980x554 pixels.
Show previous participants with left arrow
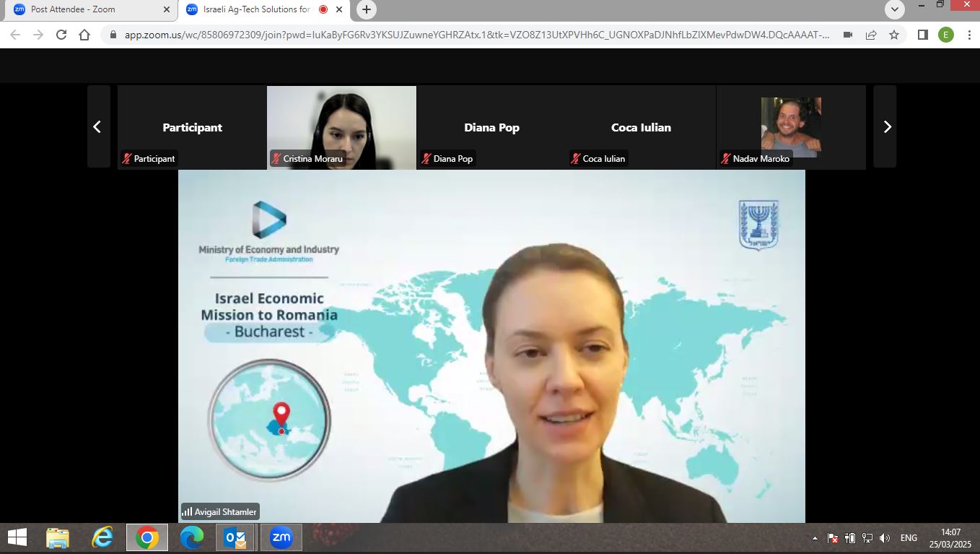pyautogui.click(x=97, y=127)
